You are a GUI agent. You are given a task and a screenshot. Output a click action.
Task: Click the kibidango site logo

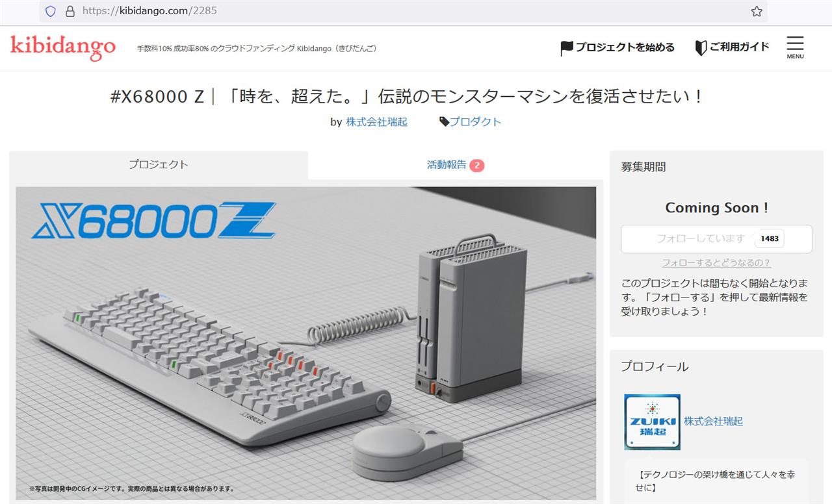[63, 48]
